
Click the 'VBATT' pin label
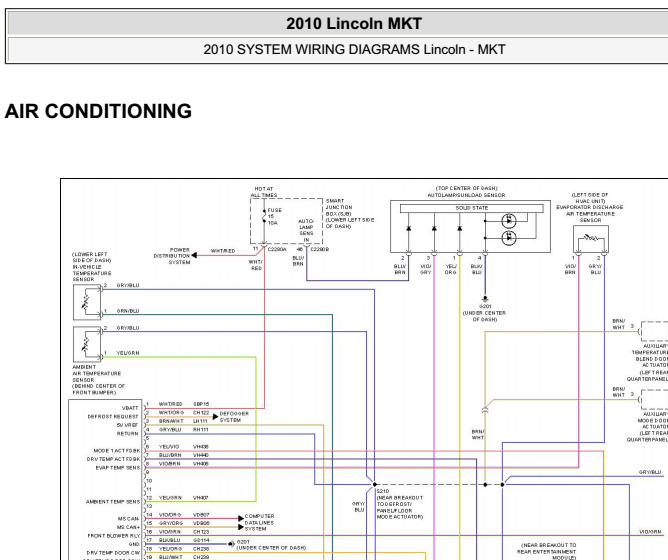tap(130, 408)
